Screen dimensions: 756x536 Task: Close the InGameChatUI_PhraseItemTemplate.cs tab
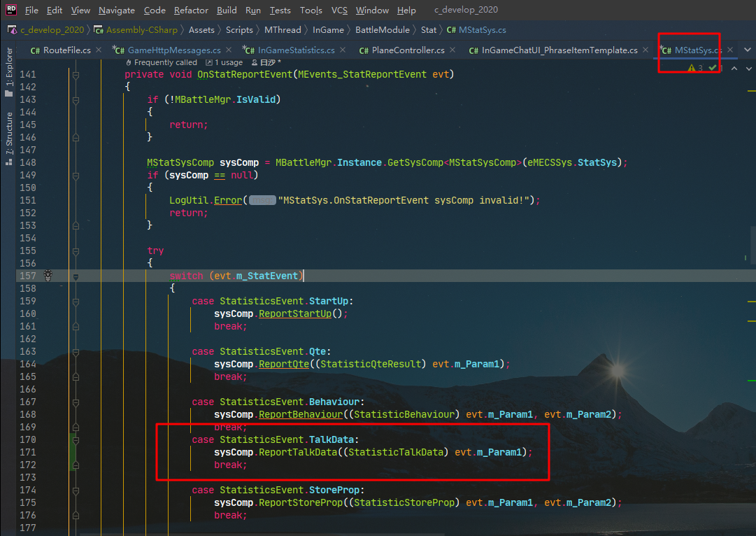click(645, 50)
